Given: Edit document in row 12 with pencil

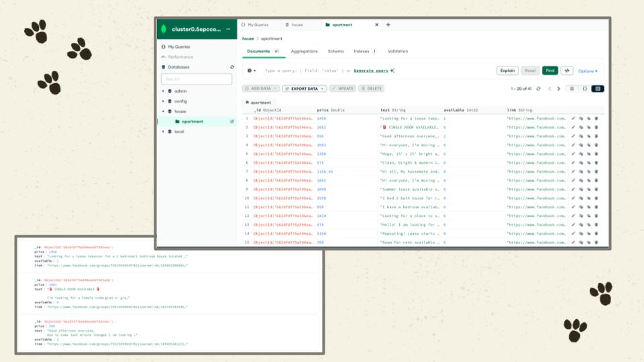Looking at the screenshot, I should 574,216.
